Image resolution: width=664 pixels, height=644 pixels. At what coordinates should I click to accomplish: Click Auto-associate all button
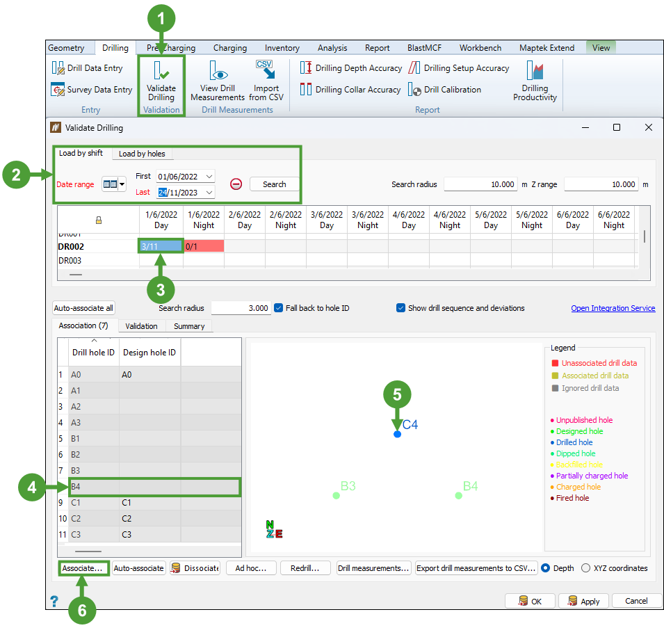point(84,308)
